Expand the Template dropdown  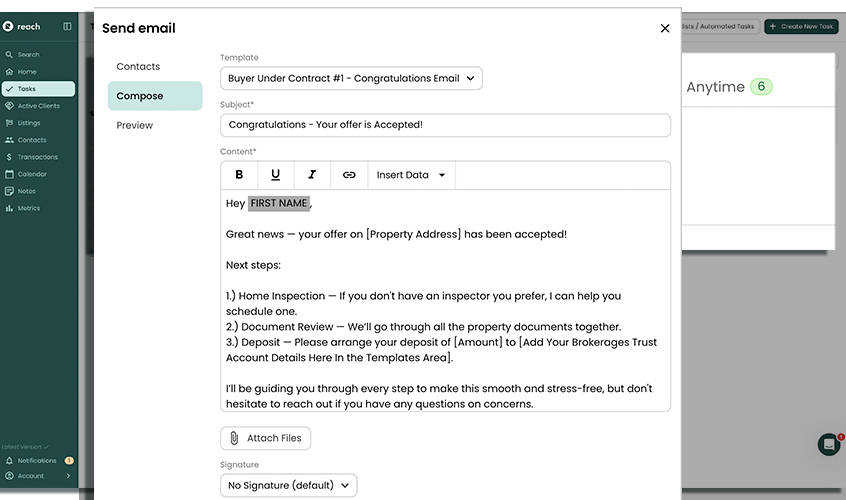click(351, 78)
